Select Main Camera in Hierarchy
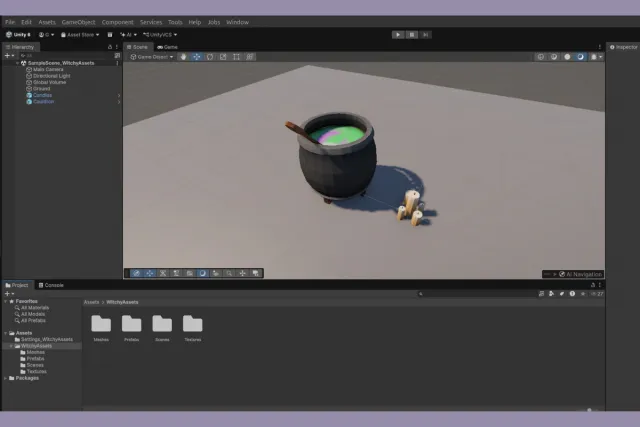640x427 pixels. pos(48,69)
